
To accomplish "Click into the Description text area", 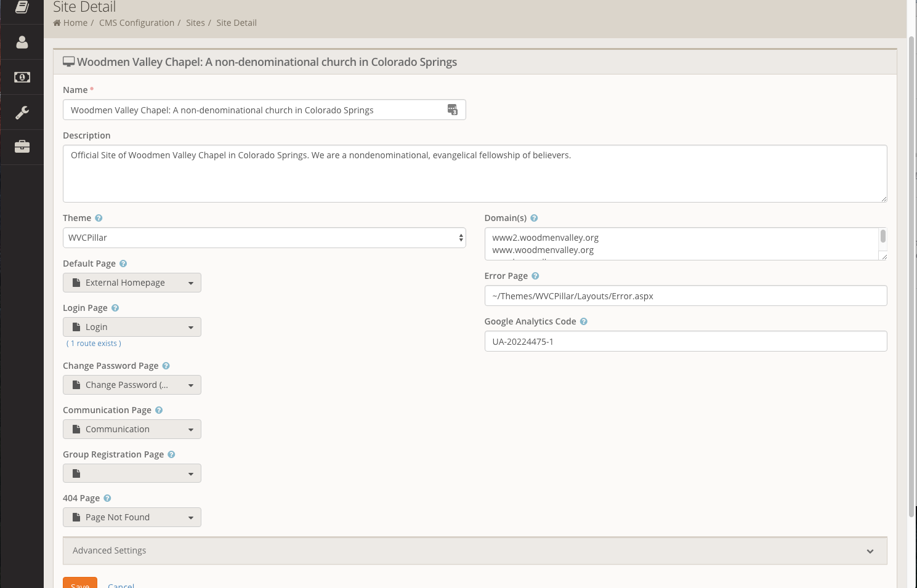I will tap(475, 174).
